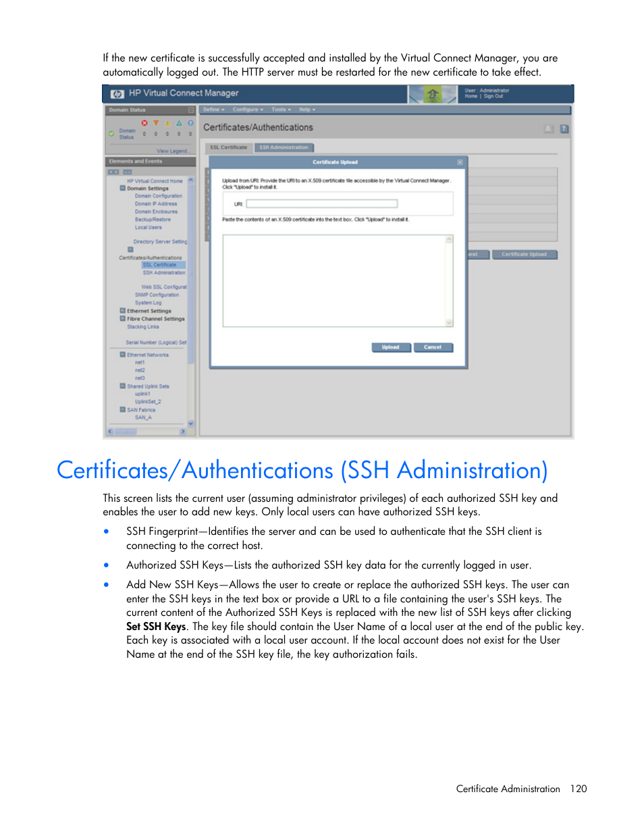The image size is (644, 834).
Task: Click the certificate contents text box
Action: tap(334, 281)
